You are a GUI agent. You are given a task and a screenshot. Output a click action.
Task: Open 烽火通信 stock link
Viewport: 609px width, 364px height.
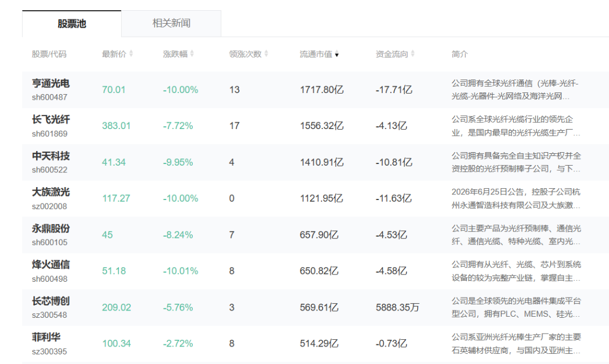tap(51, 264)
